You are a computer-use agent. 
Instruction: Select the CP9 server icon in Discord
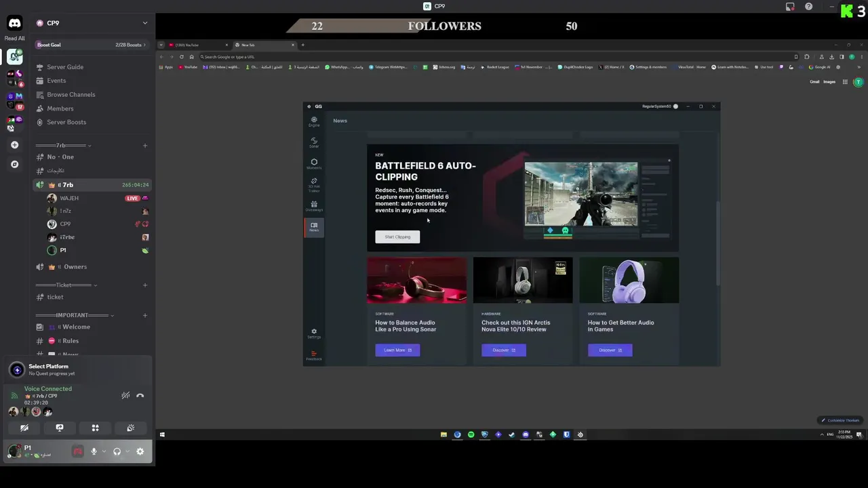(14, 57)
